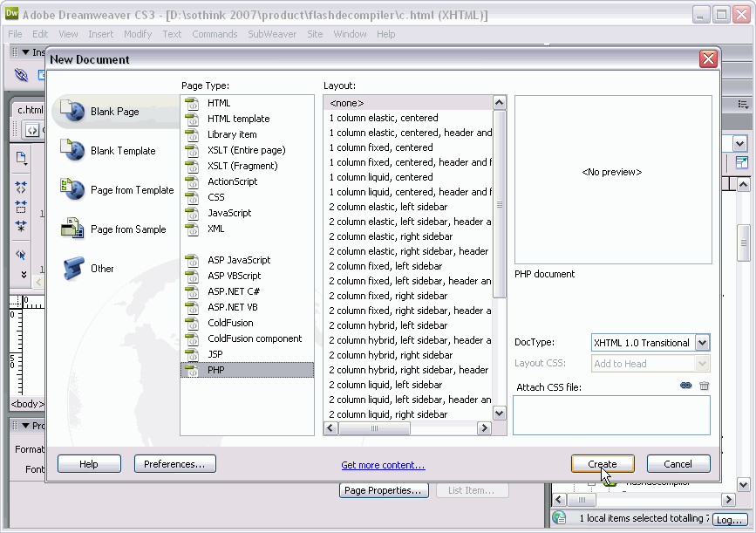The image size is (756, 533).
Task: Click the Page Properties... button
Action: (384, 490)
